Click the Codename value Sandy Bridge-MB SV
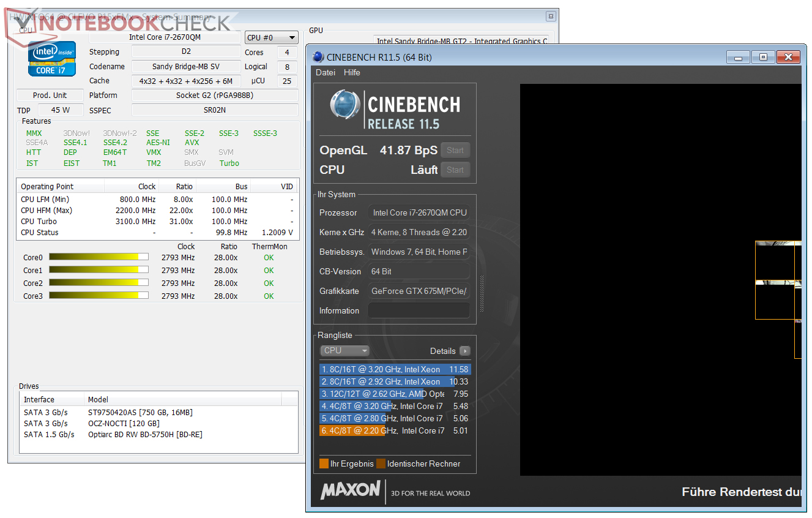Viewport: 812px width, 518px height. click(x=186, y=67)
